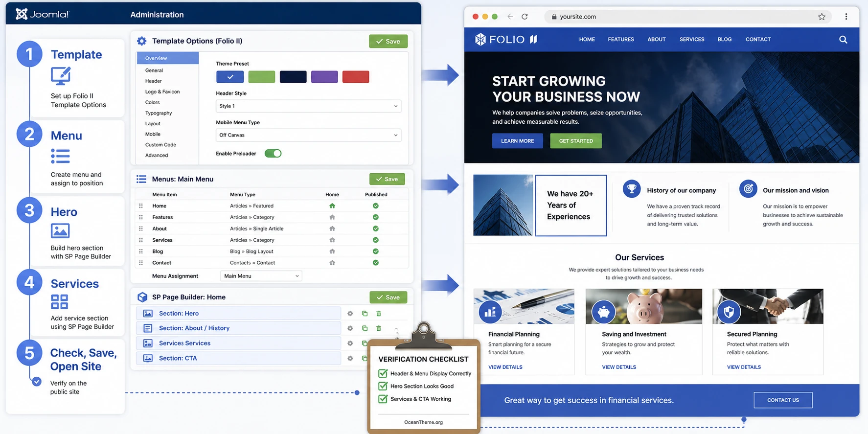Click the browser back arrow
The image size is (868, 434).
pyautogui.click(x=510, y=17)
